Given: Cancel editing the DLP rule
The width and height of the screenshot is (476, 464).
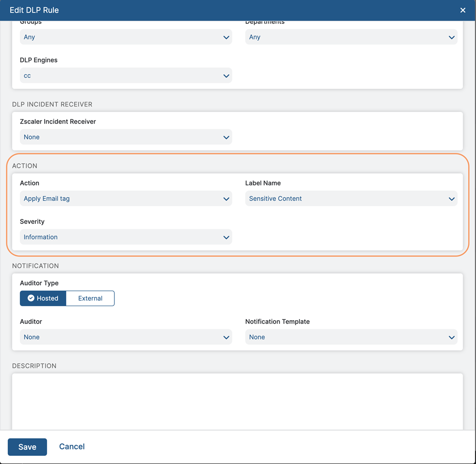Looking at the screenshot, I should pos(72,447).
